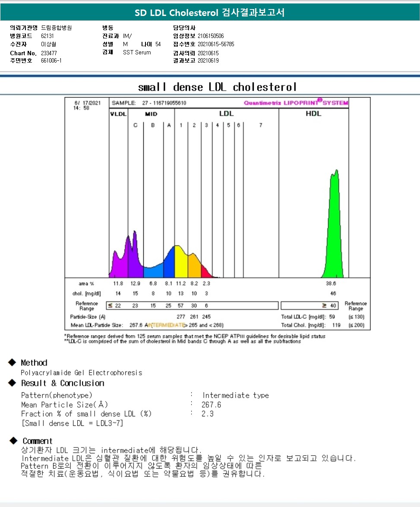Click the NCEP ATPIII reference ranges footnote

pos(195,336)
